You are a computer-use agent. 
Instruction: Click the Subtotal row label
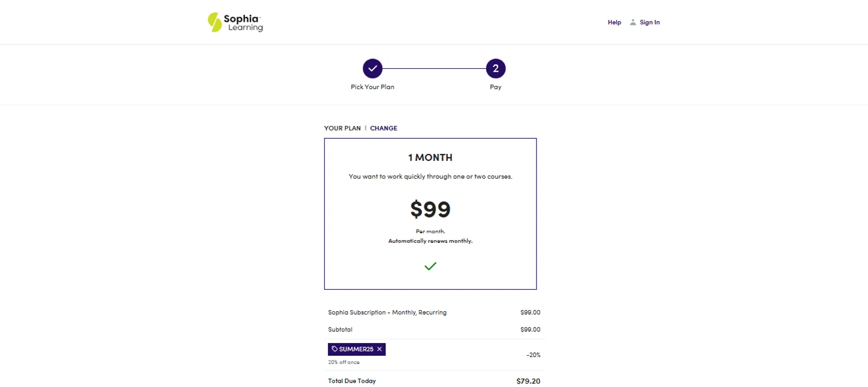pos(340,330)
